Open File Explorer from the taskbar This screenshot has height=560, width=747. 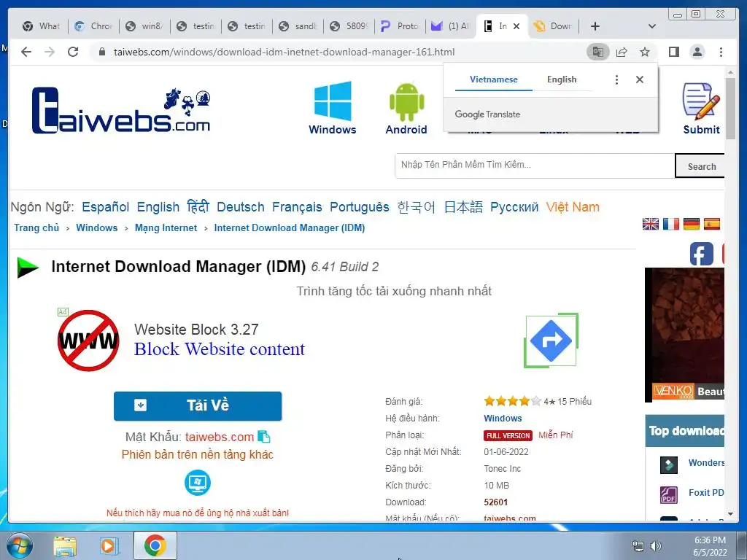(x=65, y=545)
